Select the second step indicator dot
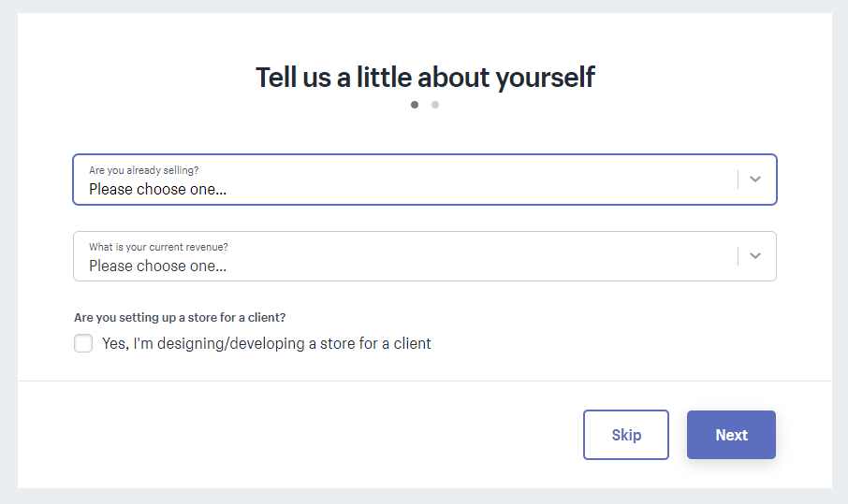The width and height of the screenshot is (848, 504). tap(435, 105)
